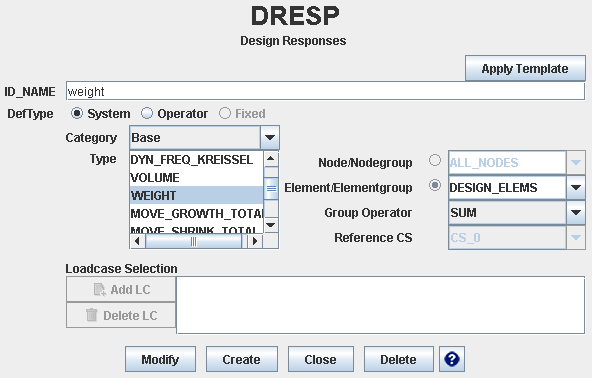Image resolution: width=592 pixels, height=378 pixels.
Task: Select the System DefType radio button
Action: pos(77,113)
